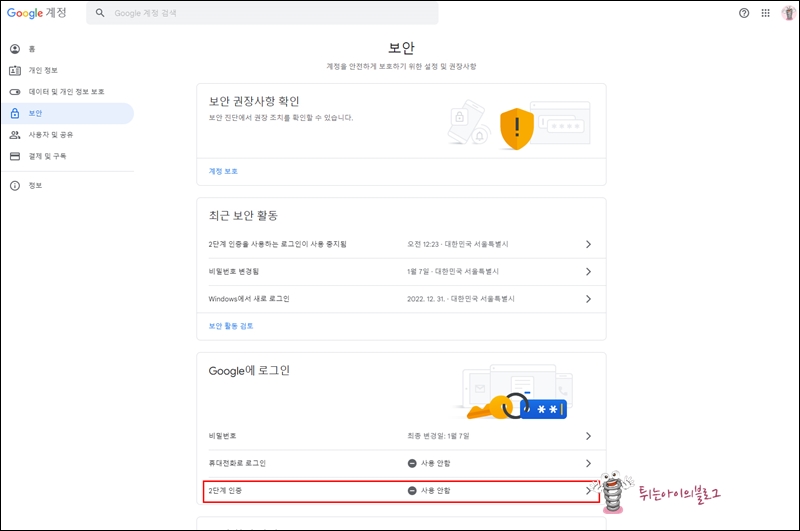Open 2단계 인증을 사용하는 로그인이 사용 중지됨 activity

pos(402,244)
